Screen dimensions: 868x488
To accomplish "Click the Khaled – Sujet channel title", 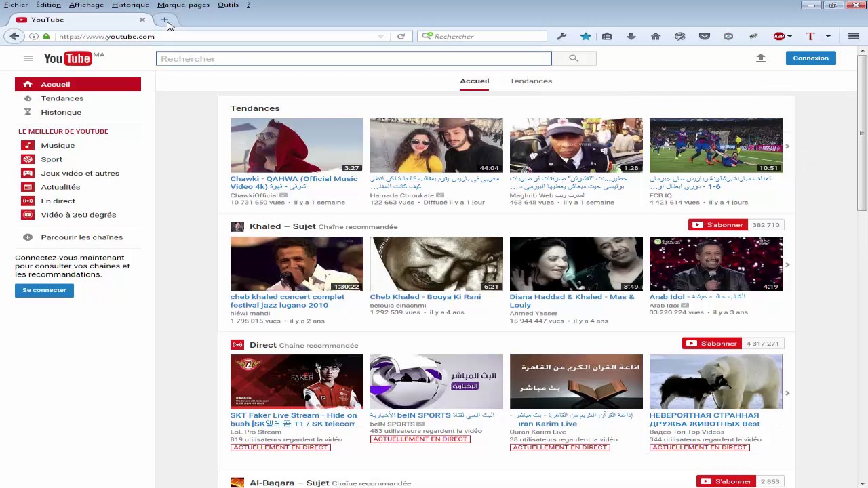I will [x=282, y=226].
